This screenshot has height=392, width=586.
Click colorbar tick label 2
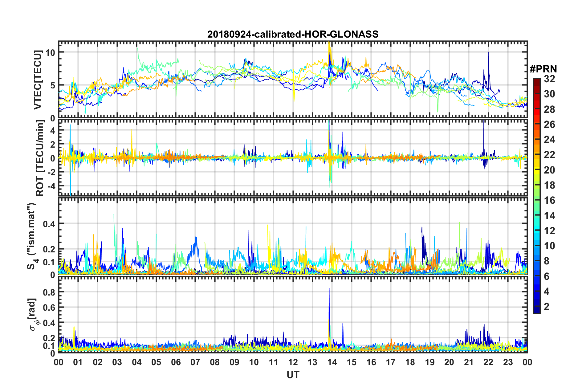coord(547,307)
